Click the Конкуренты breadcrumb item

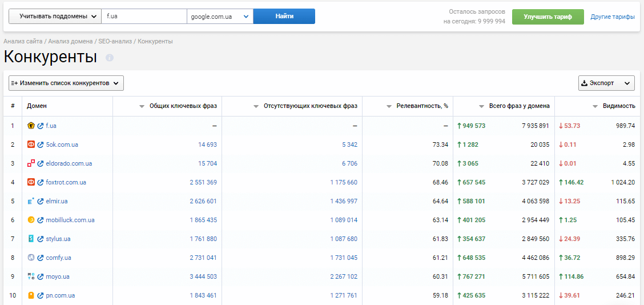click(x=155, y=41)
